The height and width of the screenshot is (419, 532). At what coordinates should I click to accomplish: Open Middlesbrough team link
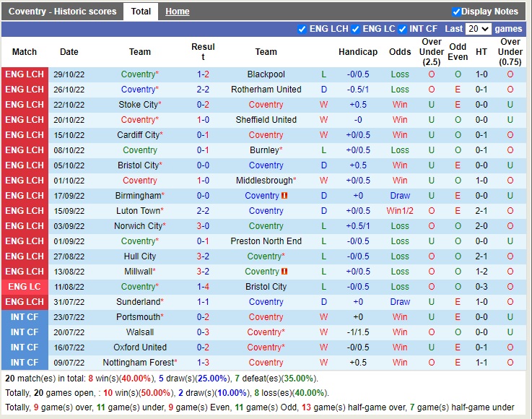point(266,181)
